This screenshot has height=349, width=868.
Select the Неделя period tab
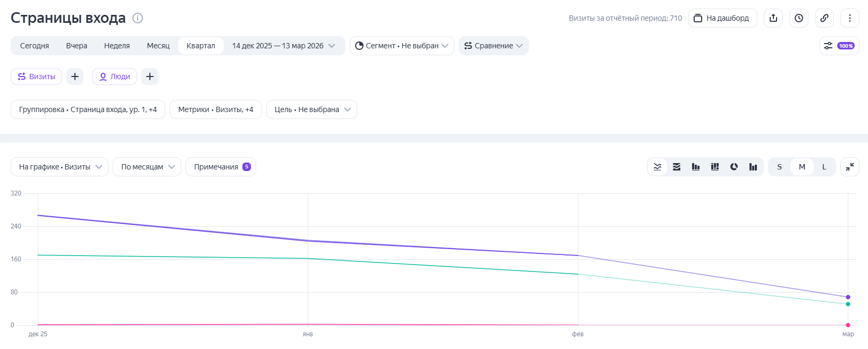point(117,46)
